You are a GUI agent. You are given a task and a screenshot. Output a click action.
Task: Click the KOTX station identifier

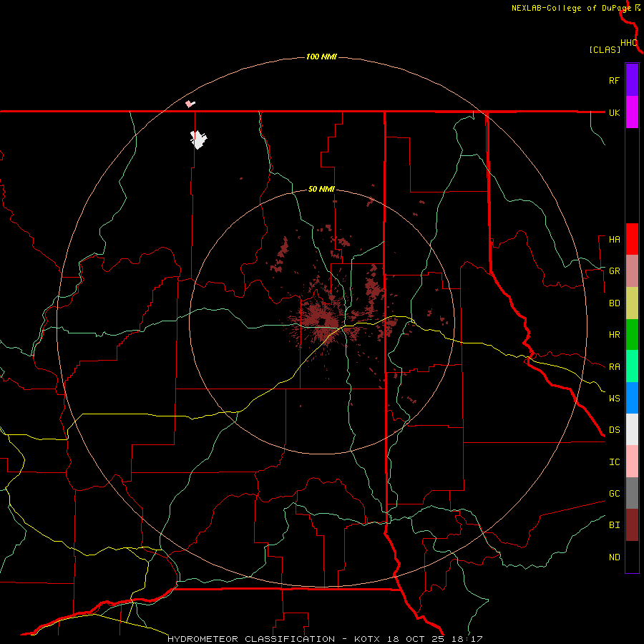pos(368,639)
